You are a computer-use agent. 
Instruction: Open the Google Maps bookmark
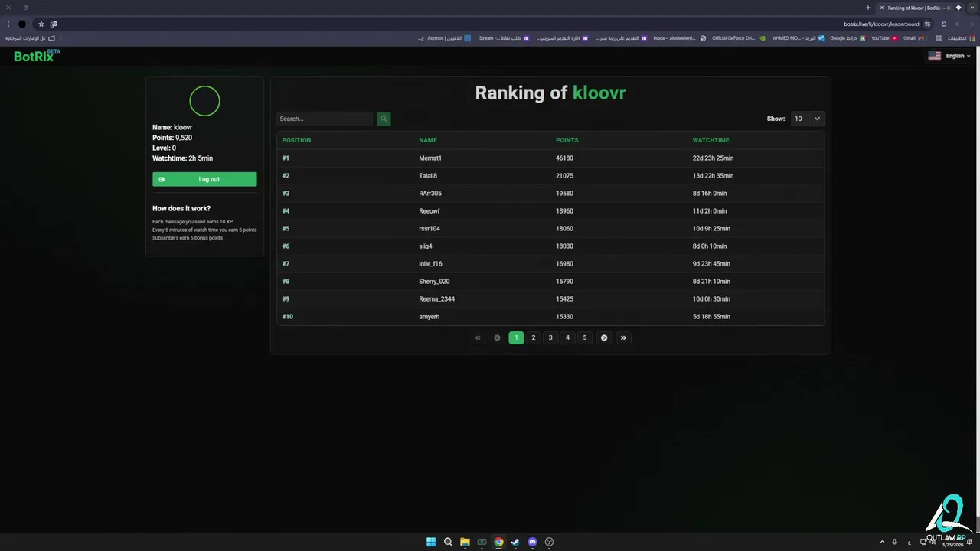coord(848,38)
